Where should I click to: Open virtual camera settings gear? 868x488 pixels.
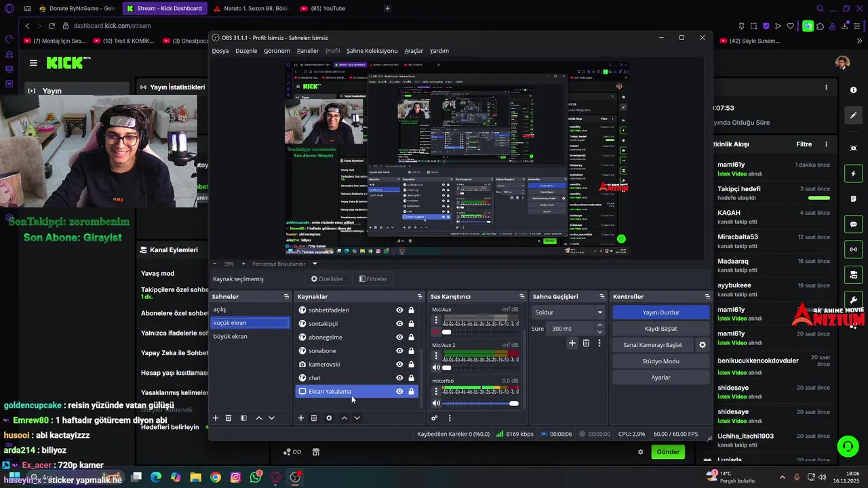(703, 345)
